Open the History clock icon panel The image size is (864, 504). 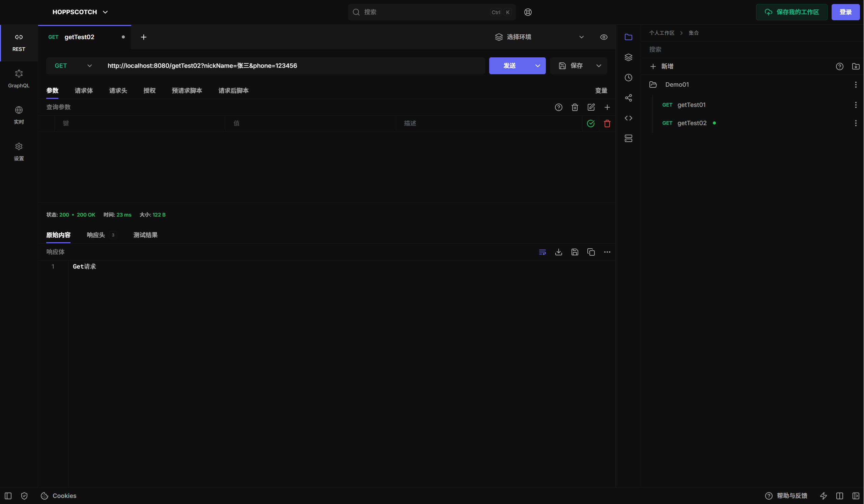pos(629,78)
